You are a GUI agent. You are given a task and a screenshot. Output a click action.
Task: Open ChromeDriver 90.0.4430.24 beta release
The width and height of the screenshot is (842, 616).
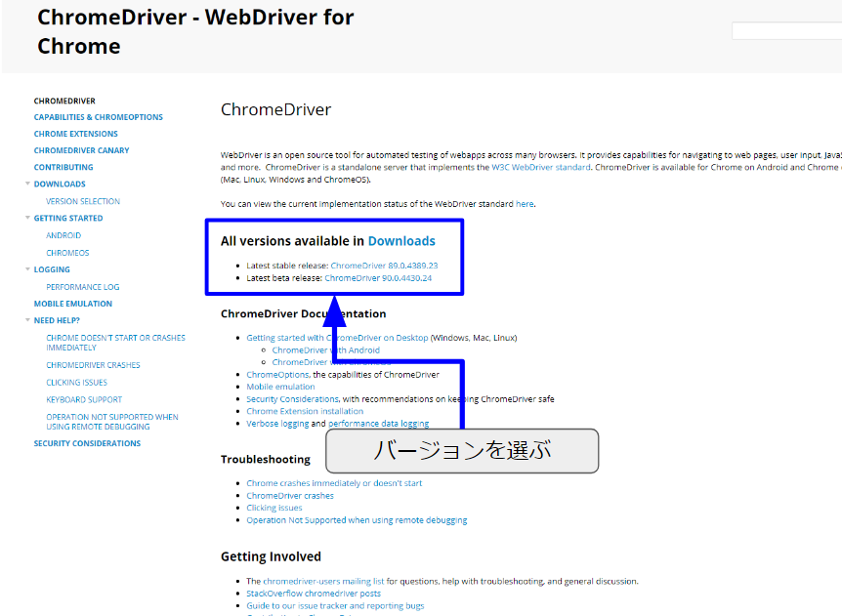[x=378, y=278]
